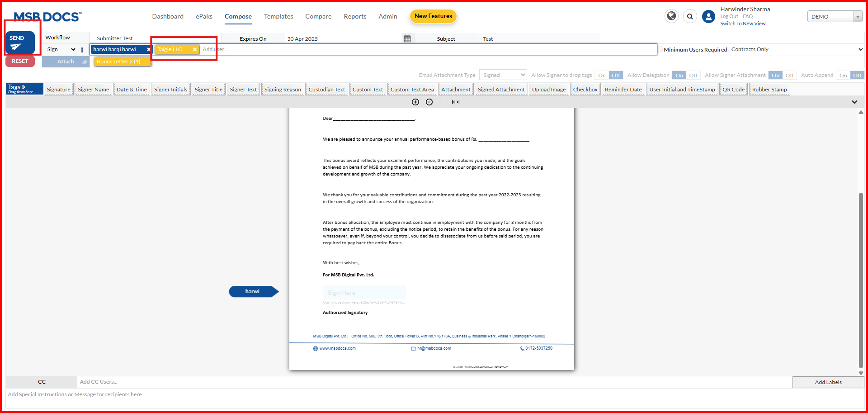This screenshot has width=868, height=413.
Task: Open the Expires On calendar picker
Action: pos(407,38)
